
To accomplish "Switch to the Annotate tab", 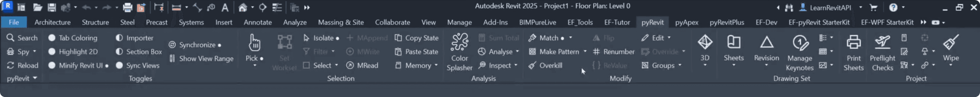I will tap(258, 22).
